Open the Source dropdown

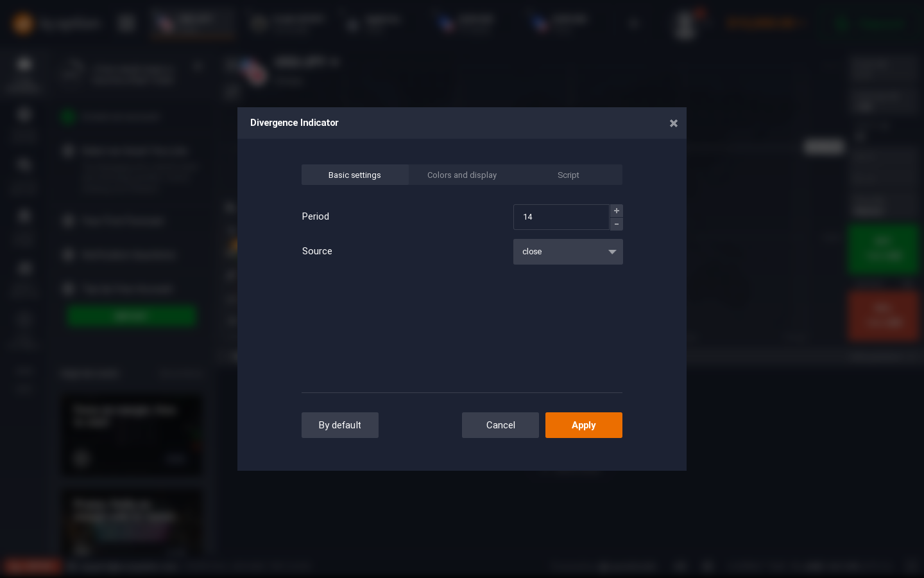point(568,252)
